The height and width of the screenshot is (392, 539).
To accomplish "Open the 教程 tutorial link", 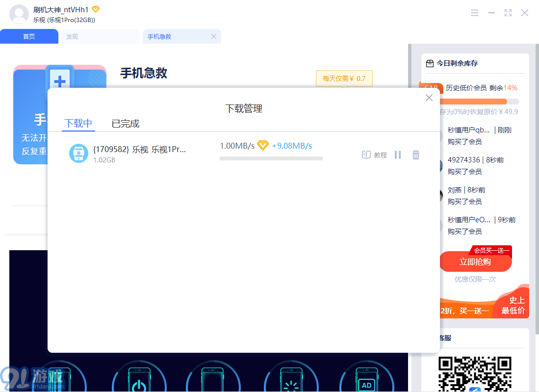I will (374, 155).
